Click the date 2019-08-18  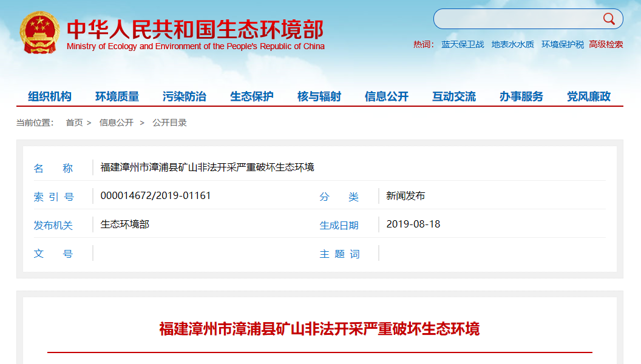(x=413, y=224)
